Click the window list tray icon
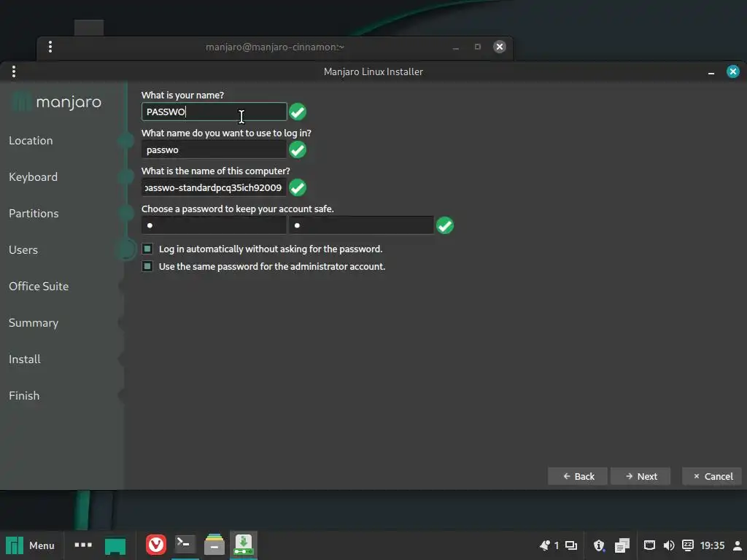 pos(570,545)
